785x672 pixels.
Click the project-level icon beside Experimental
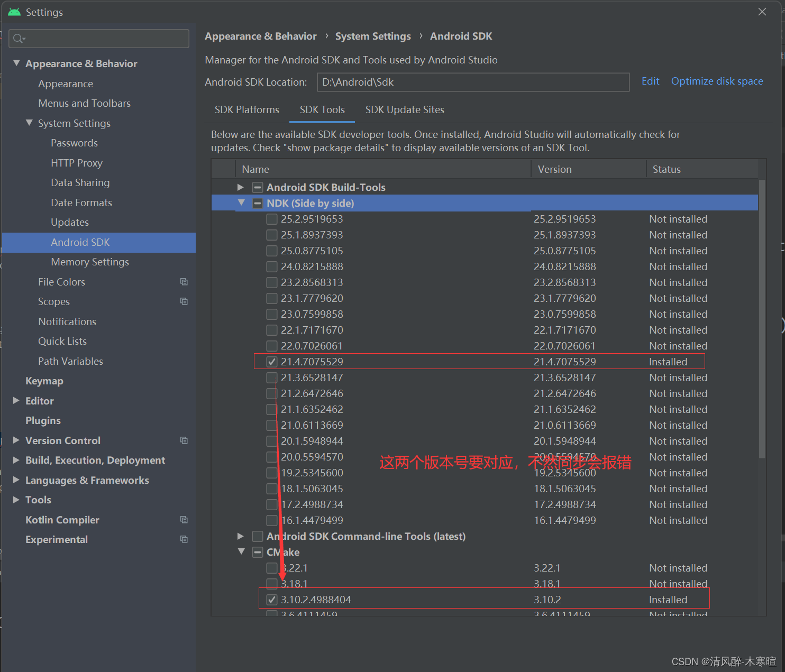point(184,539)
